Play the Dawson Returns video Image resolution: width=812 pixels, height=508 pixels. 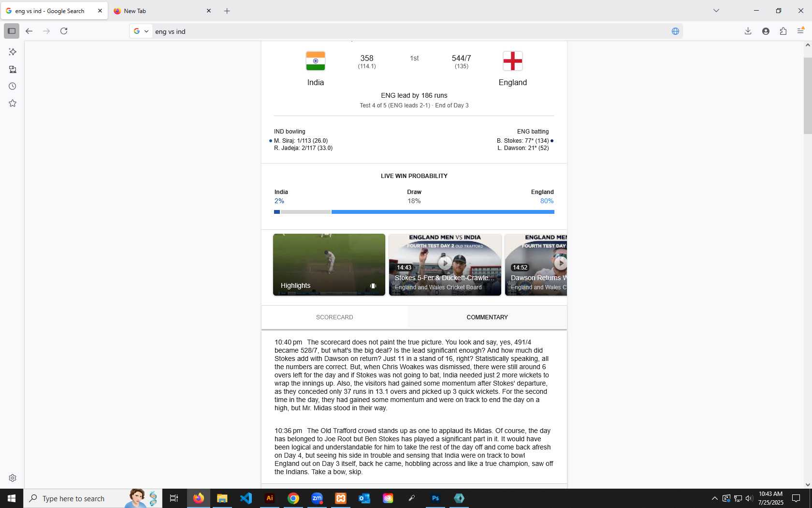pos(536,265)
